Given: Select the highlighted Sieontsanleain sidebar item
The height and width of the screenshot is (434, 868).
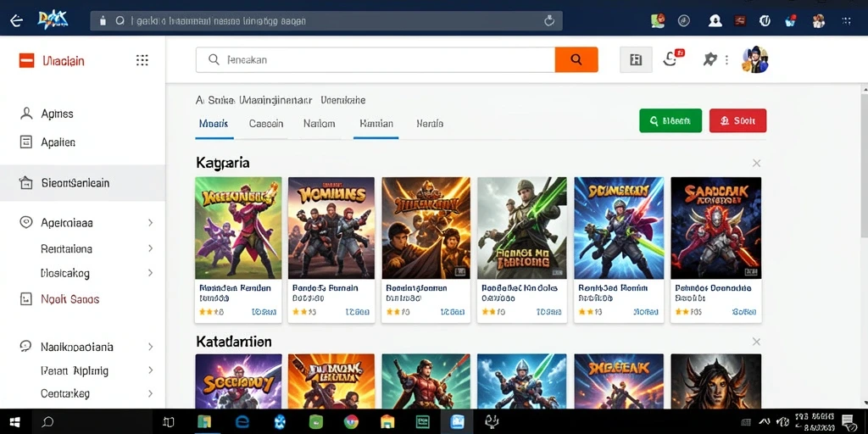Looking at the screenshot, I should click(82, 183).
